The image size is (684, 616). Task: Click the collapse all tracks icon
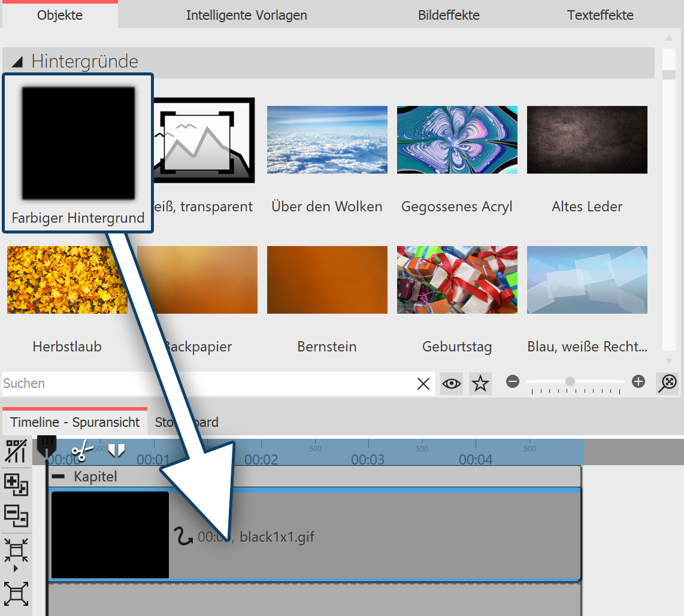(x=16, y=515)
